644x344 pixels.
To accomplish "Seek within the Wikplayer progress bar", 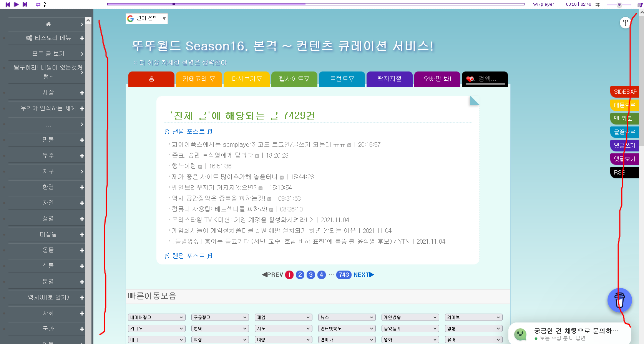I will [x=315, y=4].
